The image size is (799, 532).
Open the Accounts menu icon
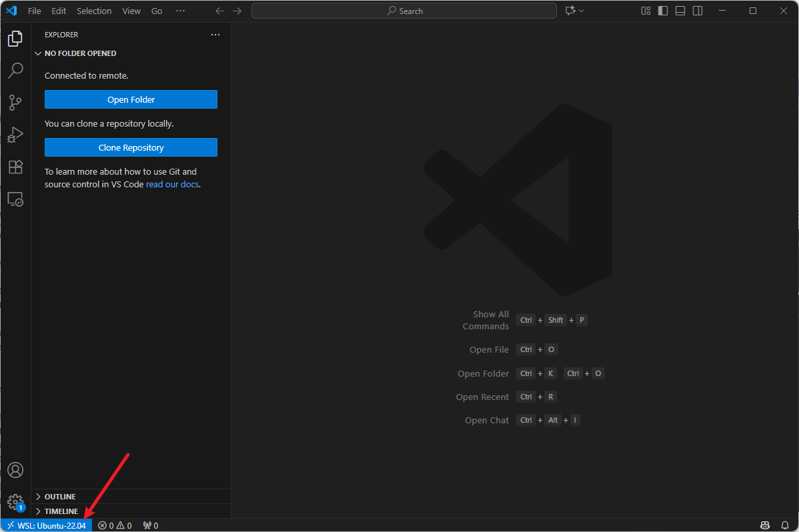[15, 470]
